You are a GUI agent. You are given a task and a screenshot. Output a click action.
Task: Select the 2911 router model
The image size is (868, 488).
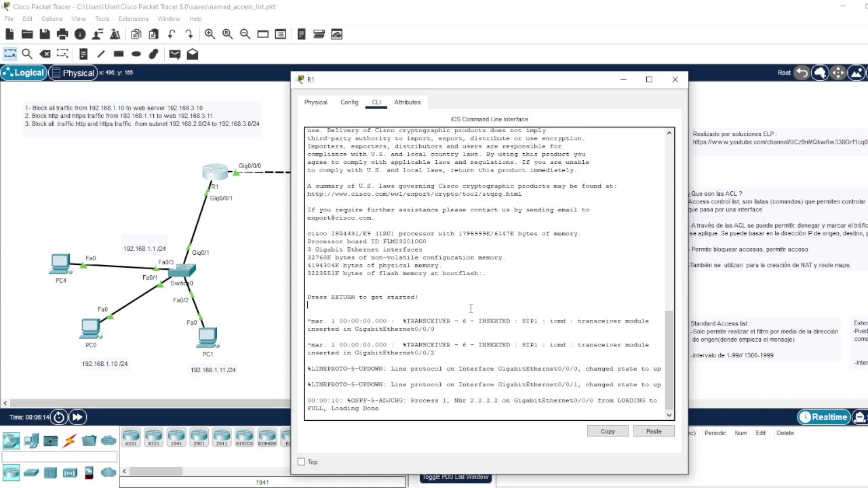222,438
